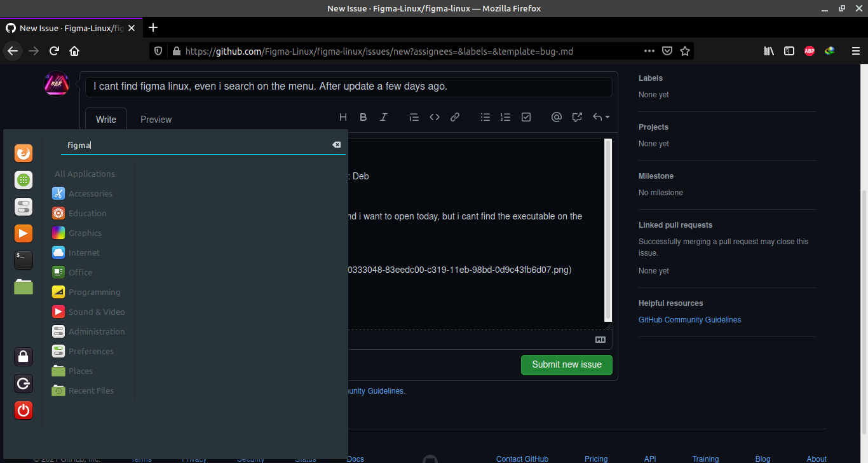Reference an issue with the cross-reference icon
868x463 pixels.
point(577,117)
